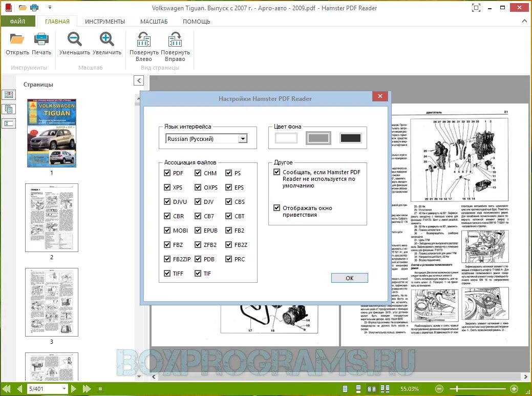Toggle DJVU file association checkbox
532x396 pixels.
167,201
